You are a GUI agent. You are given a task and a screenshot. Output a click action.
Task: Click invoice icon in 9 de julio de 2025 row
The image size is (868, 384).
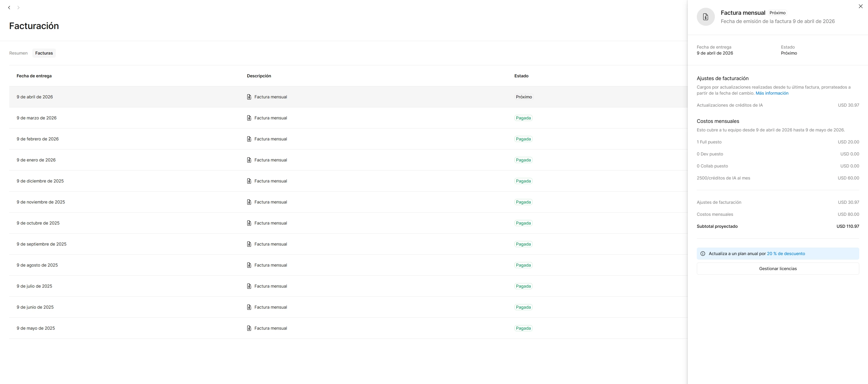pos(249,286)
